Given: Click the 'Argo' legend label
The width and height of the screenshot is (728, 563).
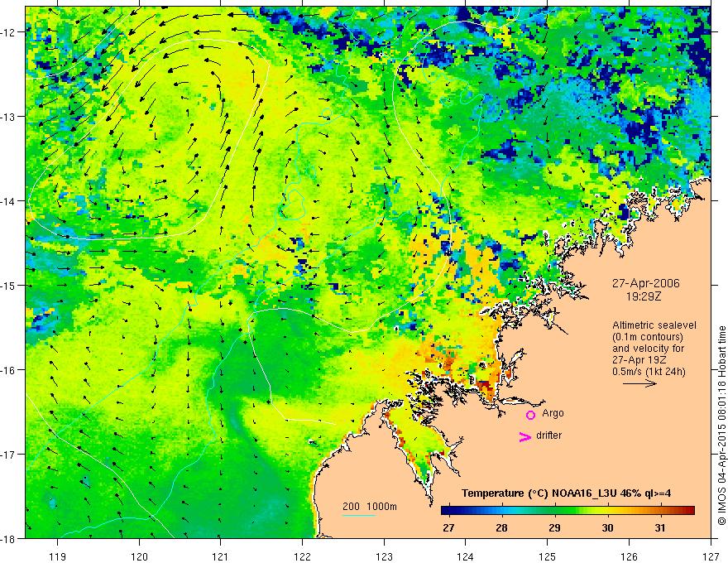Looking at the screenshot, I should coord(553,413).
